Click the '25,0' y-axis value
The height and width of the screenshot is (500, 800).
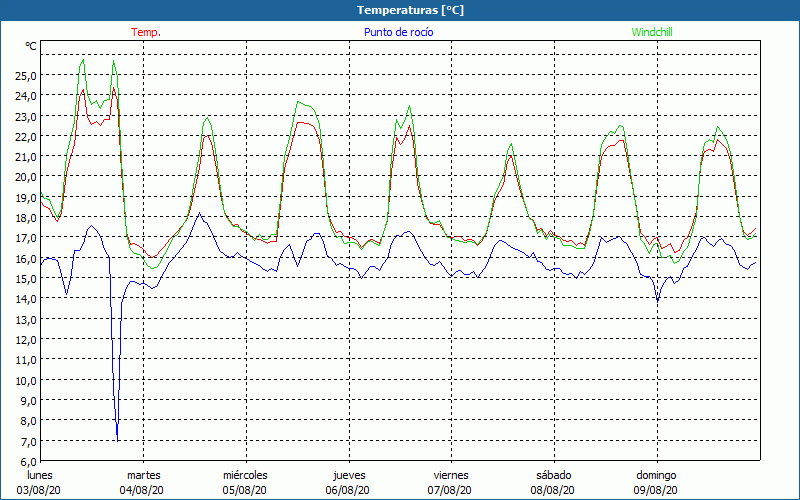[26, 76]
